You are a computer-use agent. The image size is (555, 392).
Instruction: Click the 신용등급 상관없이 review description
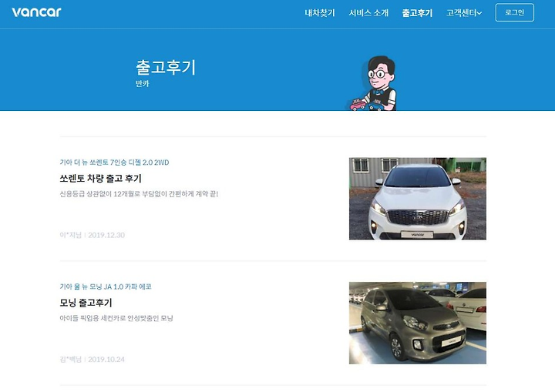pos(139,194)
